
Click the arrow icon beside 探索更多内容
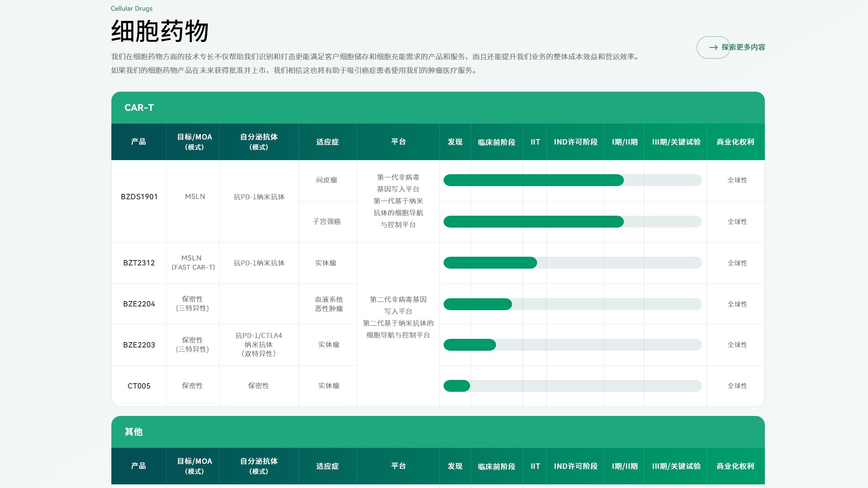pyautogui.click(x=713, y=47)
